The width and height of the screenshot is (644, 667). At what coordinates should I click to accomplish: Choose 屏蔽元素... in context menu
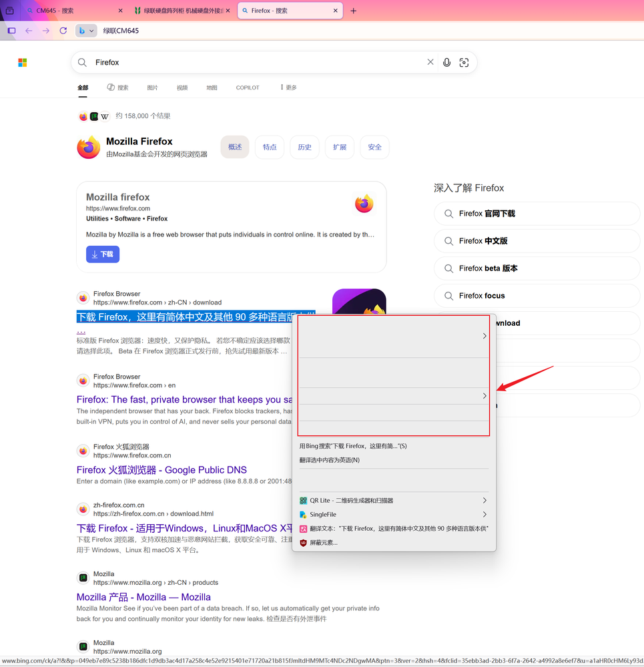tap(394, 543)
